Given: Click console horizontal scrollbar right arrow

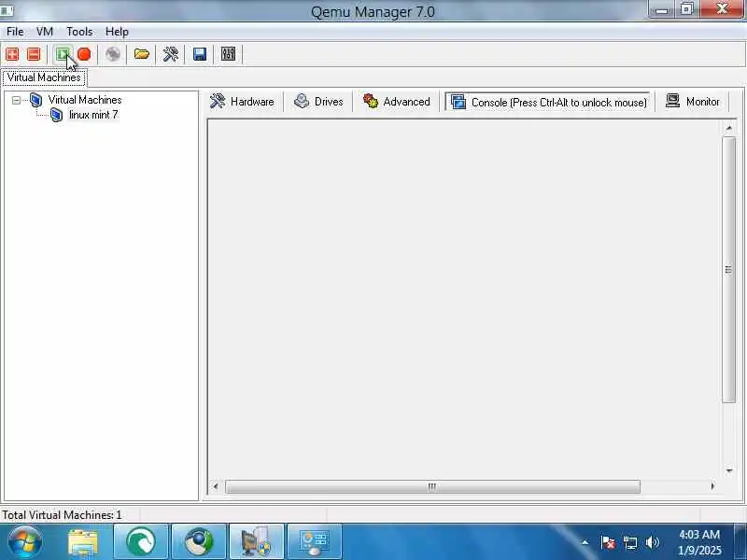Looking at the screenshot, I should [x=712, y=486].
